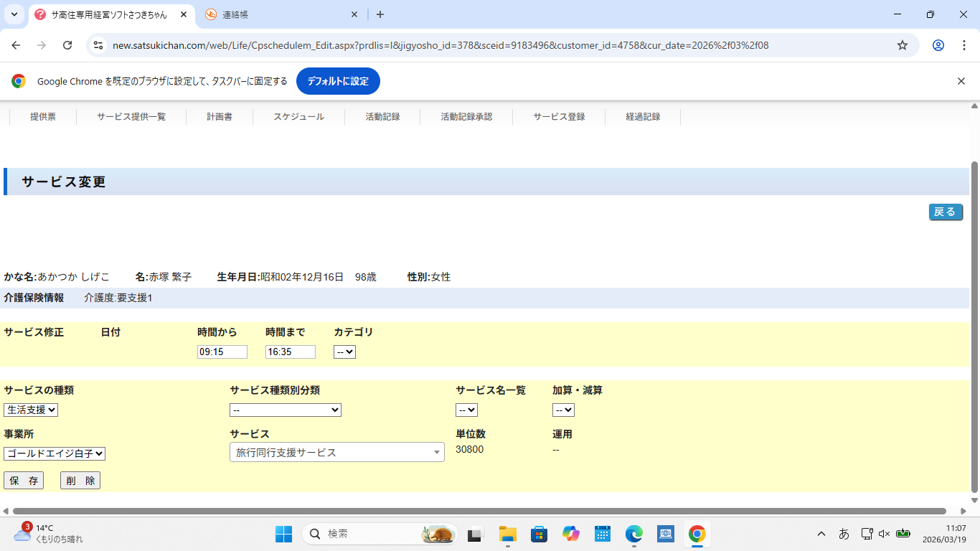Click the Windows Start button

point(283,534)
